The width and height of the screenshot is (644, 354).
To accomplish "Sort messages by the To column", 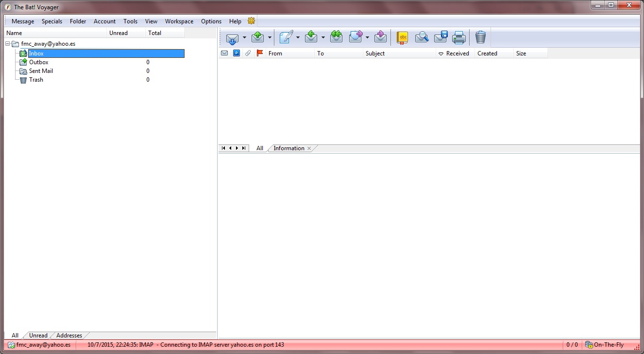I will (339, 53).
